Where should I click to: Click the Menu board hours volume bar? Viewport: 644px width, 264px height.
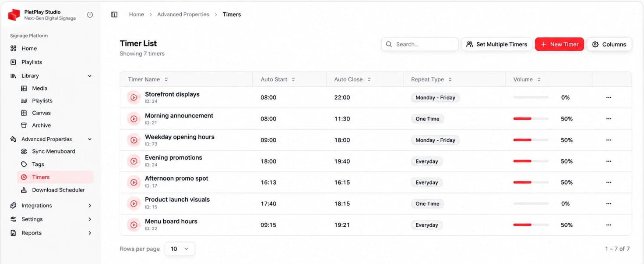(531, 225)
